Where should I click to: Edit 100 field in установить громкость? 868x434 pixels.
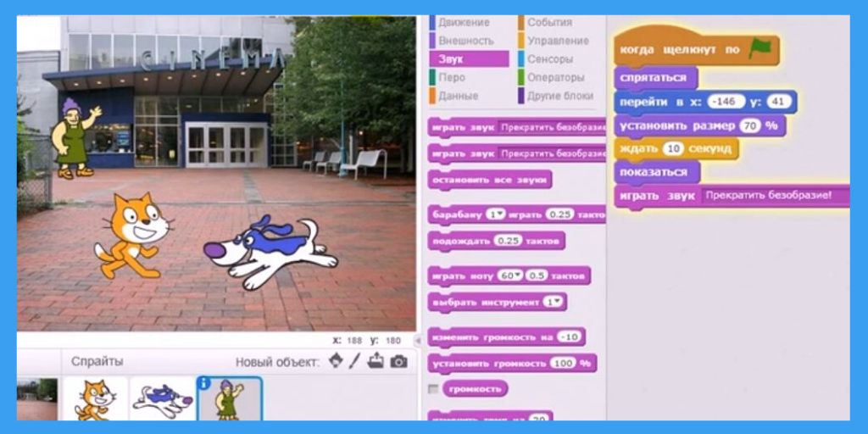[x=564, y=364]
